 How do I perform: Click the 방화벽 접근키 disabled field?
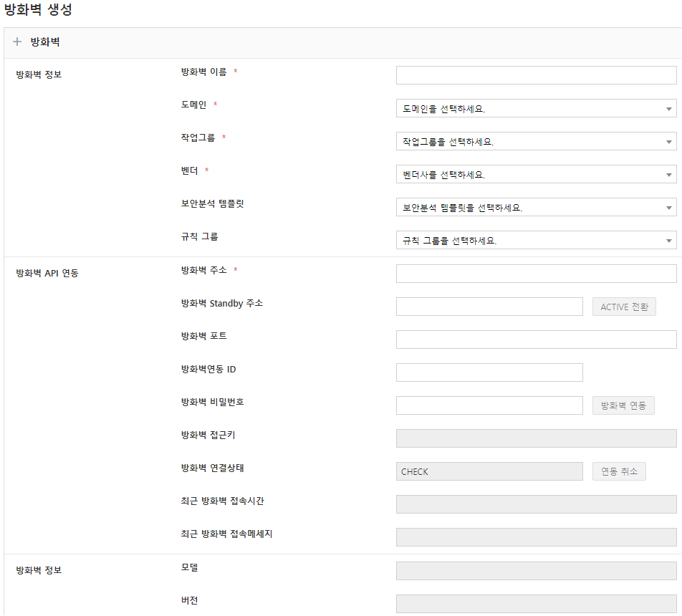(x=537, y=438)
